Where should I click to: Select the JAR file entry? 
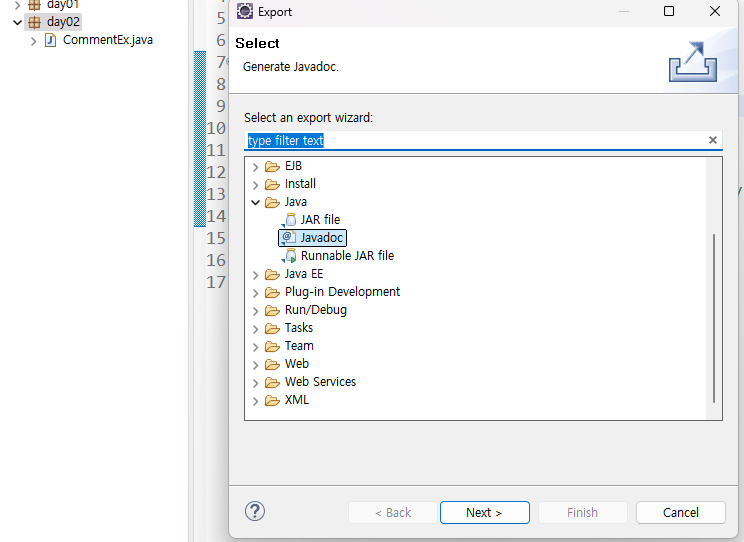coord(320,220)
